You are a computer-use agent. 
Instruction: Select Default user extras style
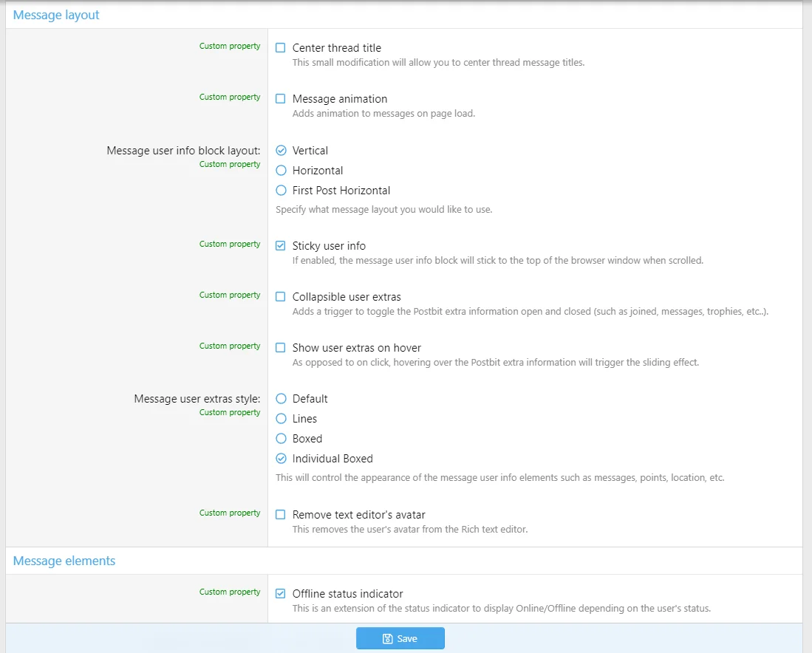point(281,399)
